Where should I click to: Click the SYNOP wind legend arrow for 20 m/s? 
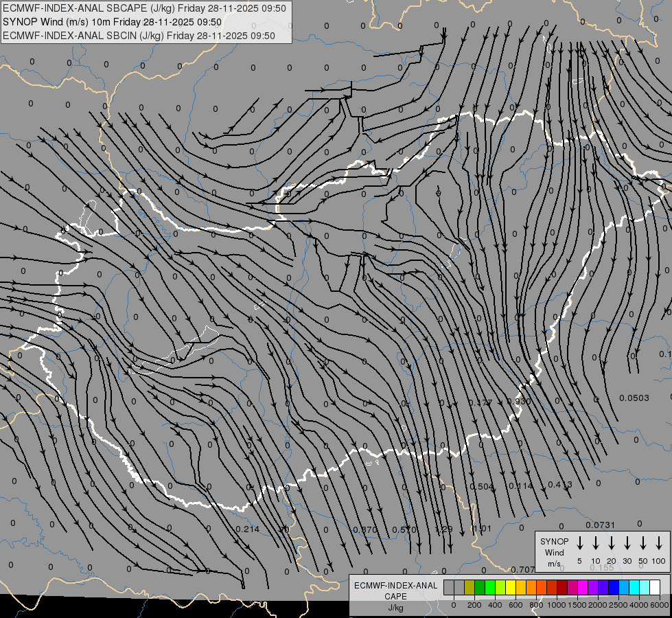612,542
